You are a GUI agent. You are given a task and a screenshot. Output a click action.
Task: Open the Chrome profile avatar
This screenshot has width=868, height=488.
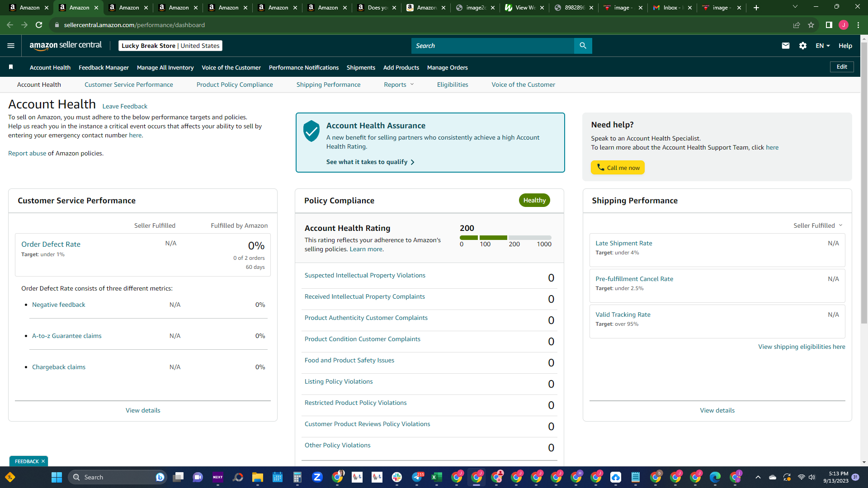844,25
